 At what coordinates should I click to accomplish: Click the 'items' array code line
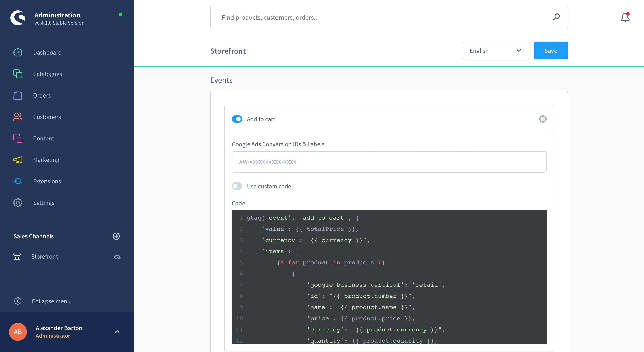pyautogui.click(x=280, y=251)
